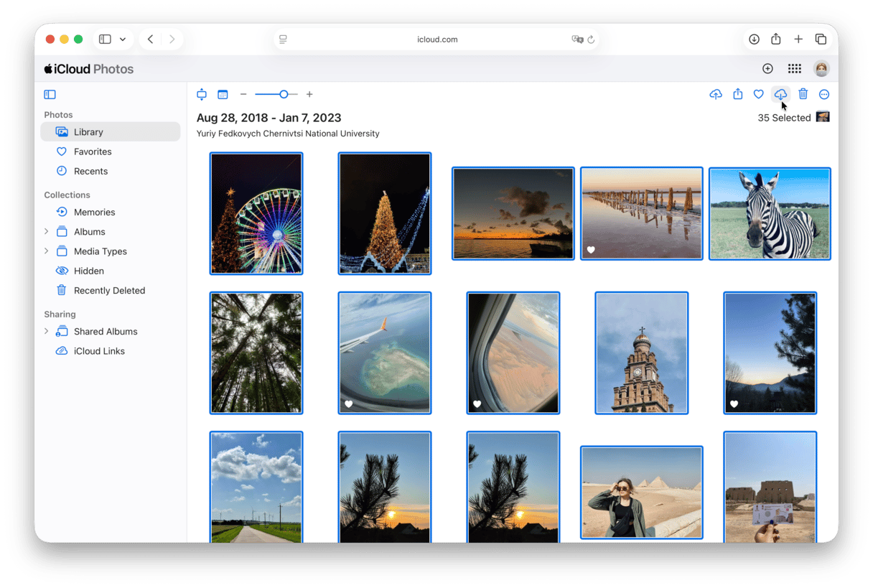Click the upload to iCloud icon
This screenshot has width=873, height=588.
point(716,94)
